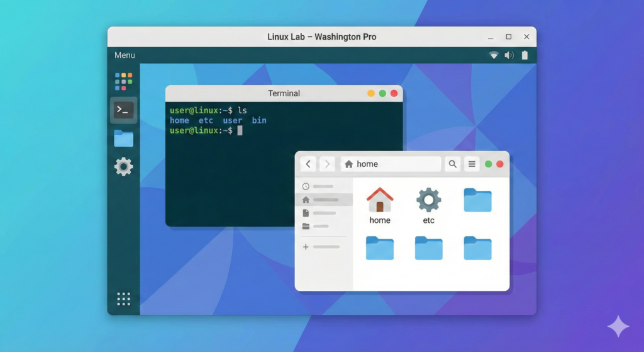Launch the Terminal from the dock

coord(124,110)
